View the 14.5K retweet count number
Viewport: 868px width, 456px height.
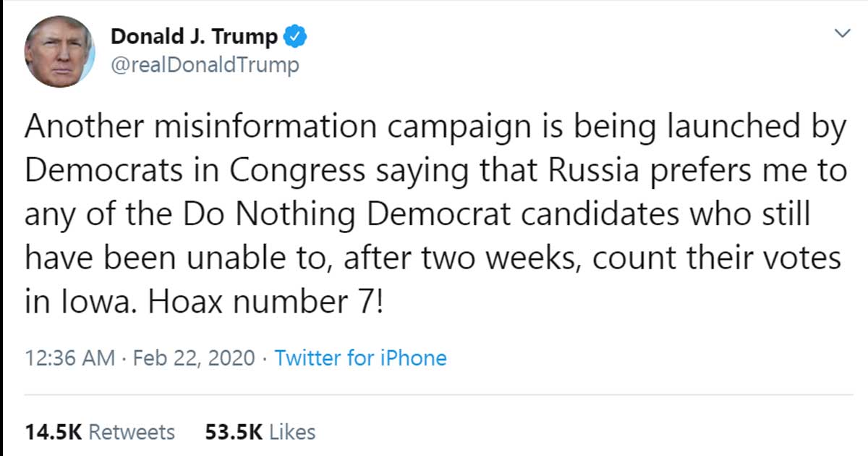point(53,432)
